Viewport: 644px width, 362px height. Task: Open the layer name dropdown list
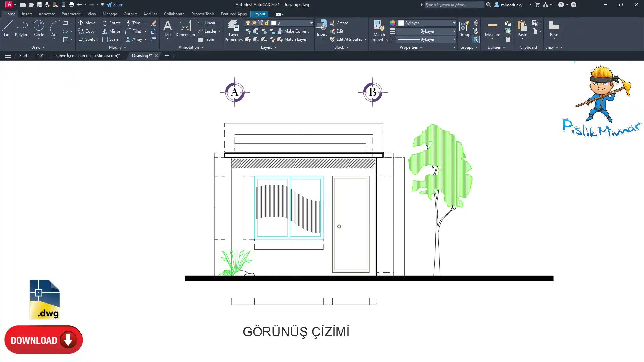[311, 23]
